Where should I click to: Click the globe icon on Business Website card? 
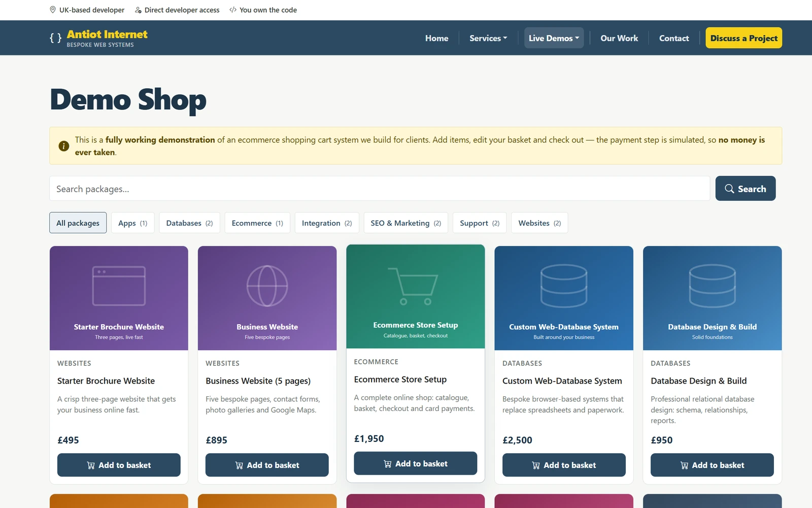click(267, 286)
